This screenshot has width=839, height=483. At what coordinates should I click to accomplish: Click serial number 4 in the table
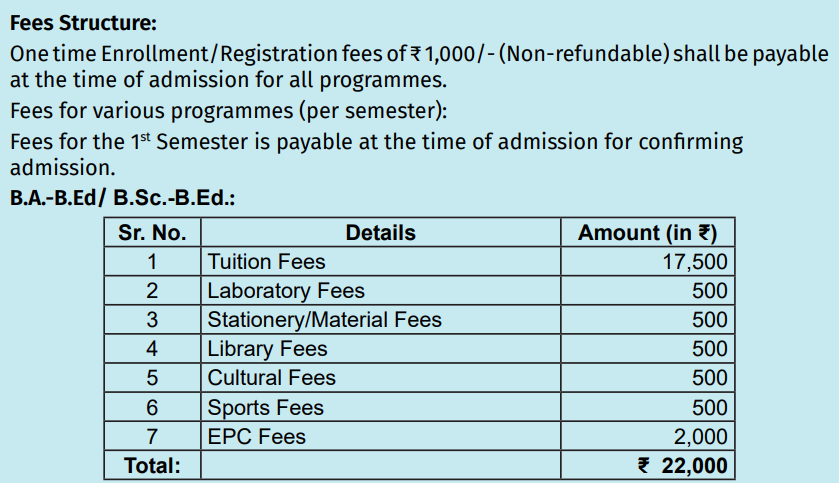click(152, 349)
